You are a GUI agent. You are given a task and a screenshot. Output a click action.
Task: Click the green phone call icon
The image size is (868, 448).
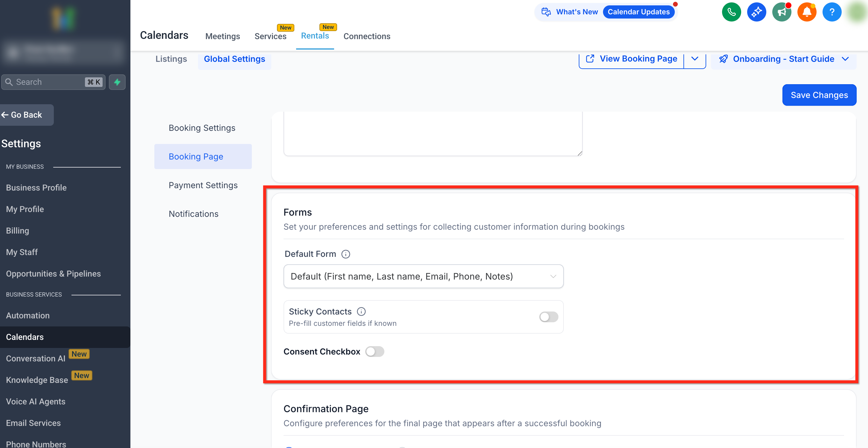(731, 12)
